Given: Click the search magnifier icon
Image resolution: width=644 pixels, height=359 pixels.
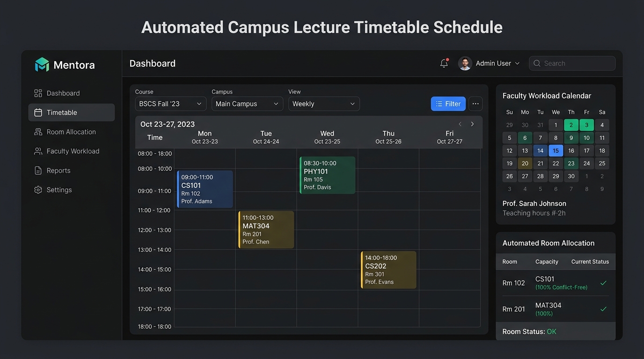Looking at the screenshot, I should [x=537, y=63].
